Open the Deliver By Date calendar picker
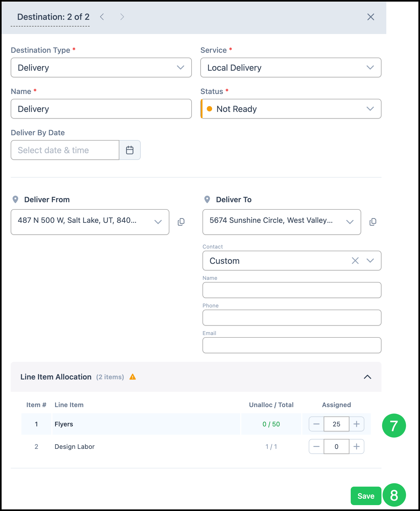 130,150
